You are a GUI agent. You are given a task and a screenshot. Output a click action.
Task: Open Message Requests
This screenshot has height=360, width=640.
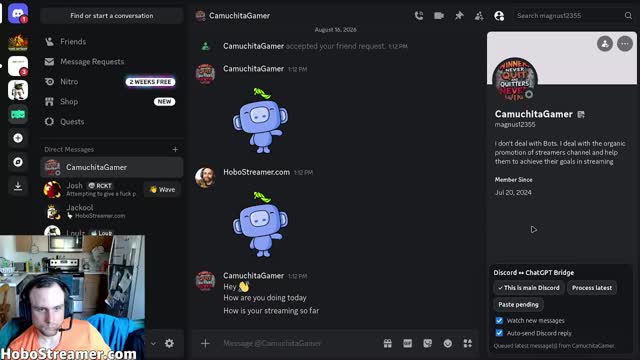tap(112, 62)
